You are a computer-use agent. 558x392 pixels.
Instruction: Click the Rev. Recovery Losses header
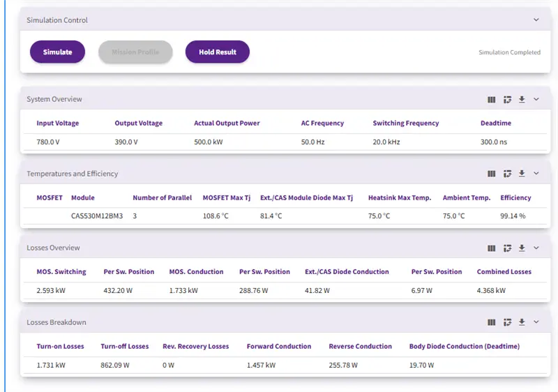tap(196, 347)
